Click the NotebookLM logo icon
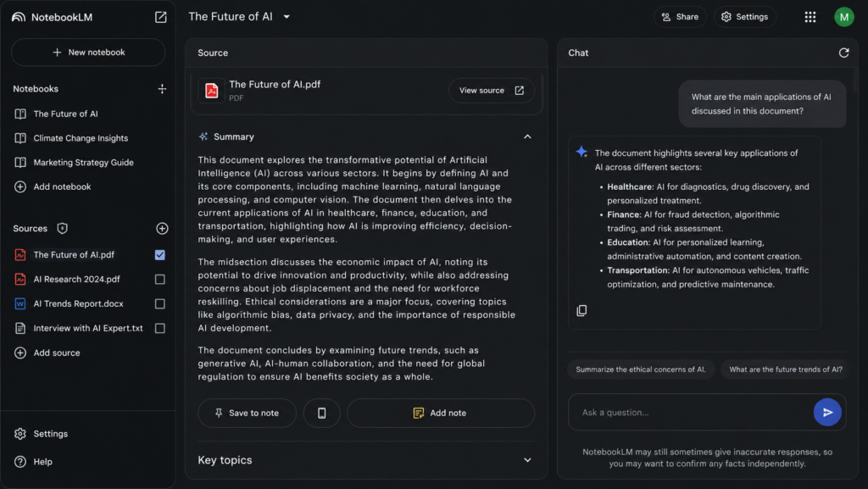Image resolution: width=868 pixels, height=489 pixels. pyautogui.click(x=19, y=17)
